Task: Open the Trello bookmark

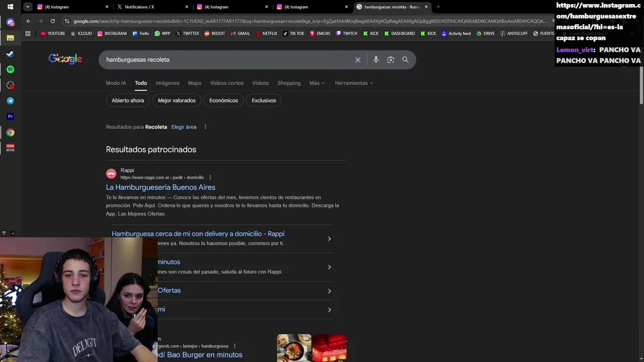Action: coord(140,34)
